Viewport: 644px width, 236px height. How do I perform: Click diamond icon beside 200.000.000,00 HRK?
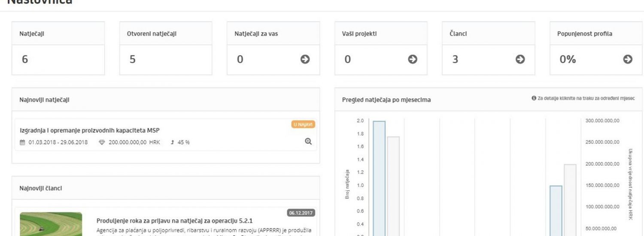click(102, 142)
